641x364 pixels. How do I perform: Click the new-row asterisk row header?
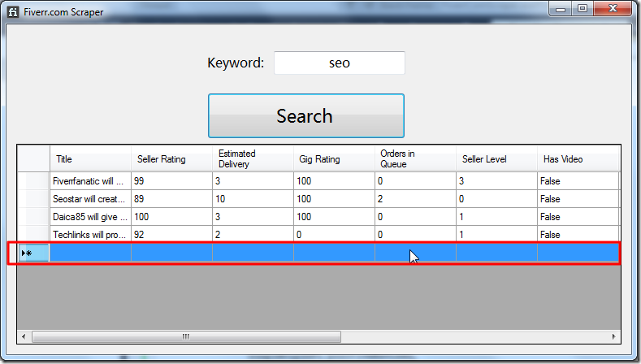[x=33, y=253]
